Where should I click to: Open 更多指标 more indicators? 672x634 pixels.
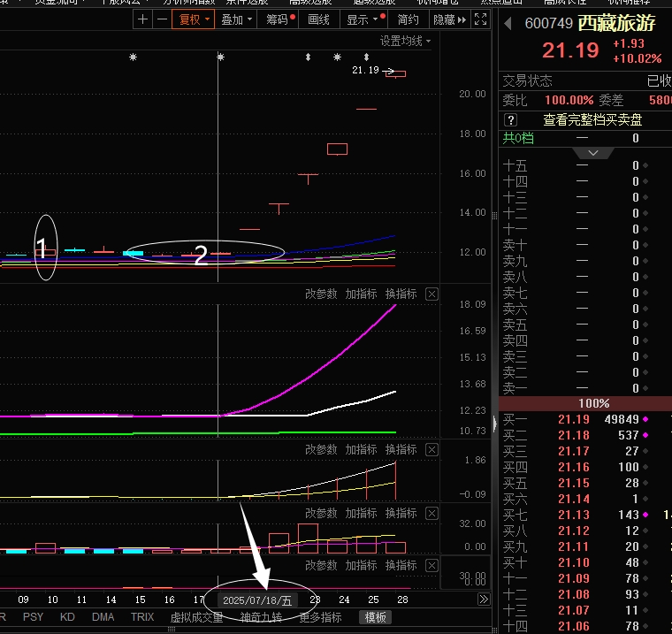[321, 617]
